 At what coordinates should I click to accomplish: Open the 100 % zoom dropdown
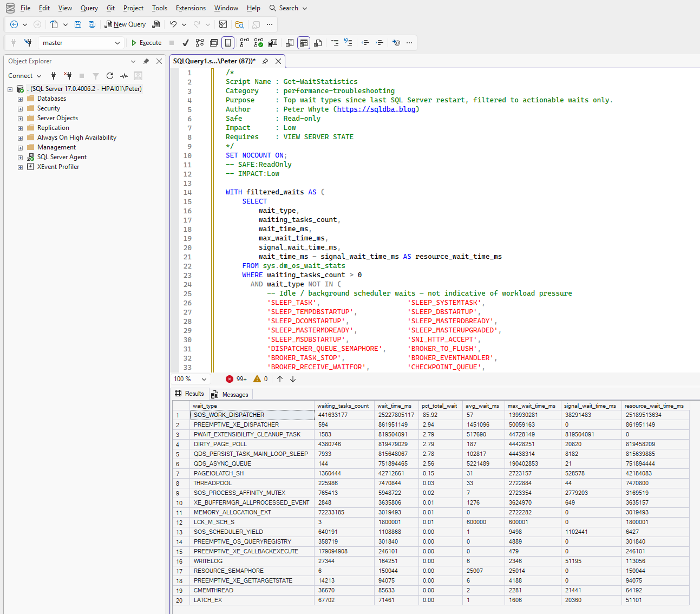click(x=204, y=379)
